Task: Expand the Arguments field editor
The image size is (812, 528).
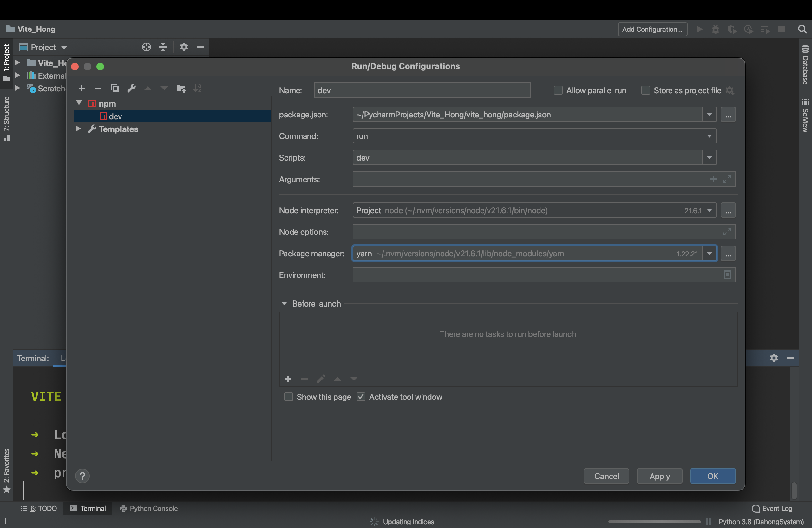Action: pyautogui.click(x=727, y=179)
